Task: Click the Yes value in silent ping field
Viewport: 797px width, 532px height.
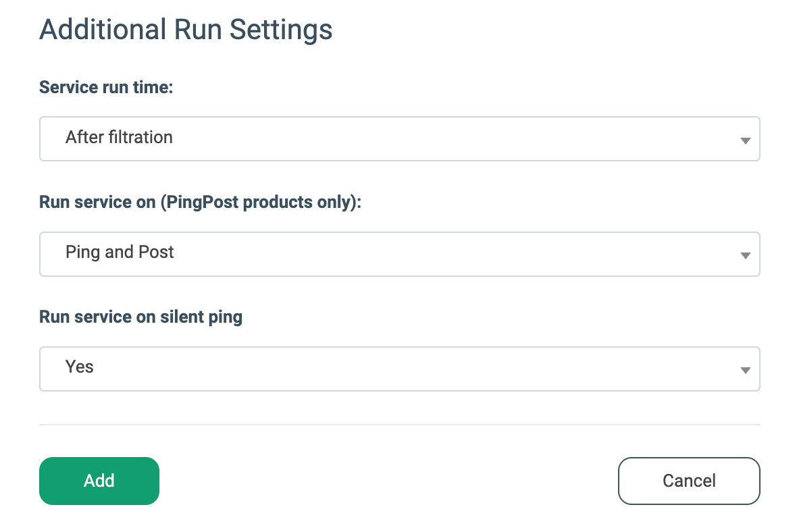Action: tap(79, 367)
